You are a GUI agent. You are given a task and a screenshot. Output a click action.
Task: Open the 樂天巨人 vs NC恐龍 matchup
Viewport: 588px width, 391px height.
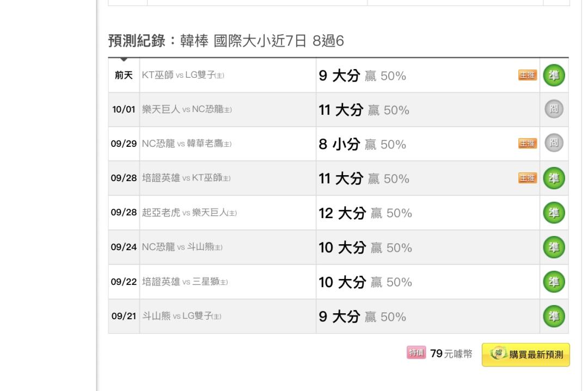(x=187, y=109)
